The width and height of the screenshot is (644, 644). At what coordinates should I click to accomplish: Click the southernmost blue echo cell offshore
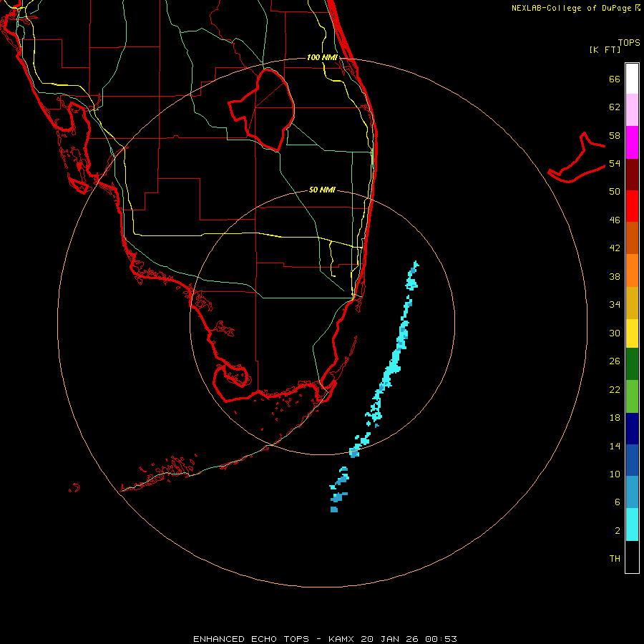pyautogui.click(x=334, y=509)
